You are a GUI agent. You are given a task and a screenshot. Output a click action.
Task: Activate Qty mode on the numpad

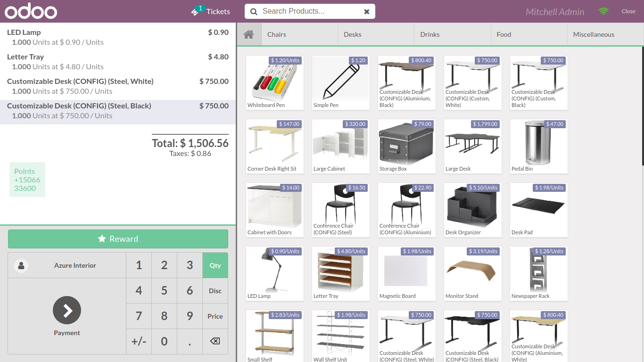[x=215, y=265]
